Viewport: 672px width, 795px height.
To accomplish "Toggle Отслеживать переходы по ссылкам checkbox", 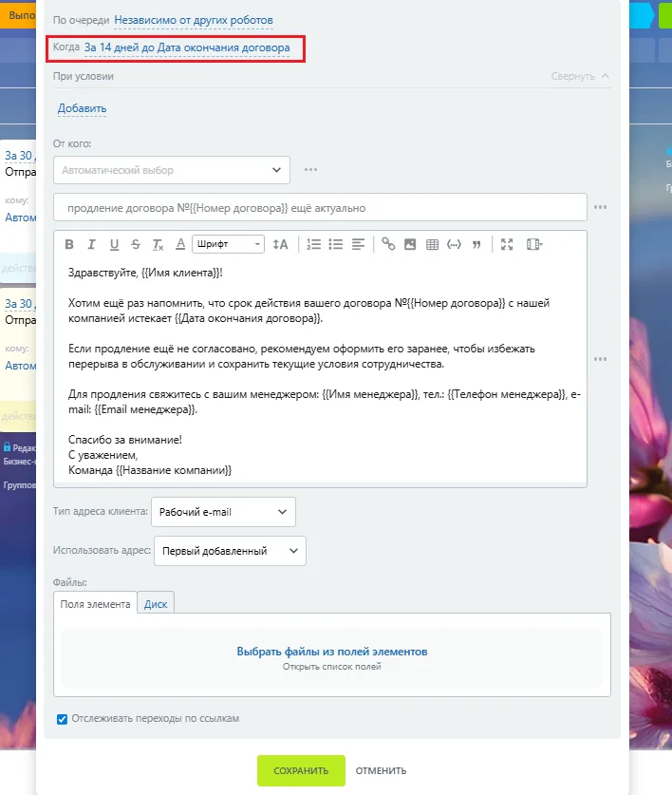I will click(x=62, y=719).
